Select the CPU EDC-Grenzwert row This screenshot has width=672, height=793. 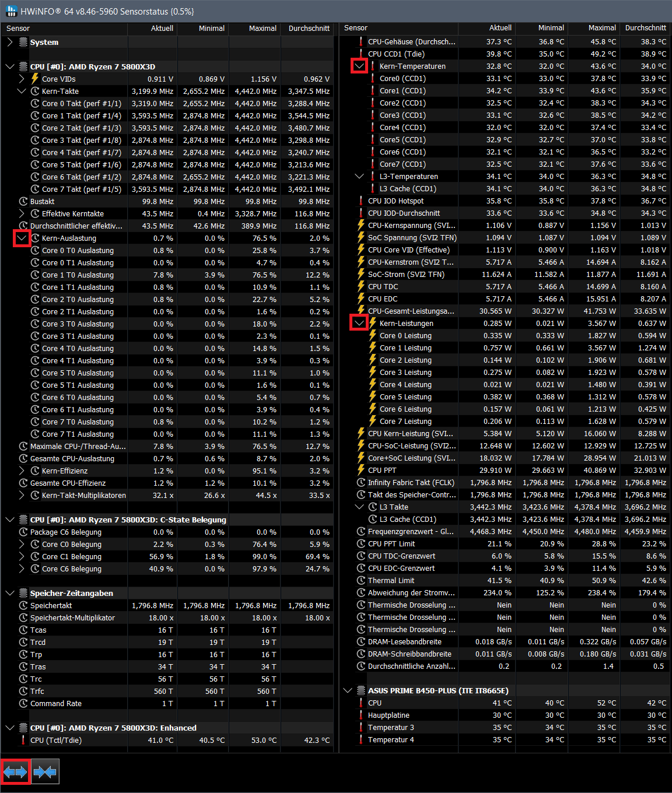pos(505,568)
